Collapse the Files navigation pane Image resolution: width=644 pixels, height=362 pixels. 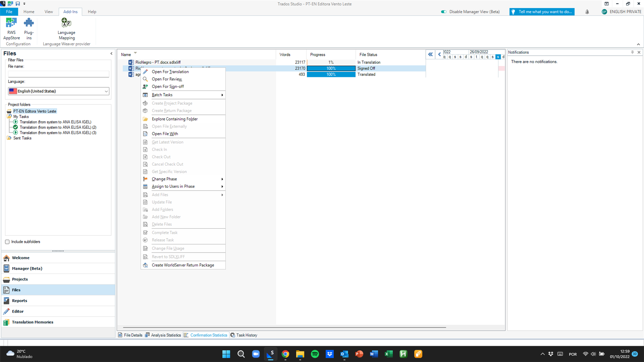point(111,53)
